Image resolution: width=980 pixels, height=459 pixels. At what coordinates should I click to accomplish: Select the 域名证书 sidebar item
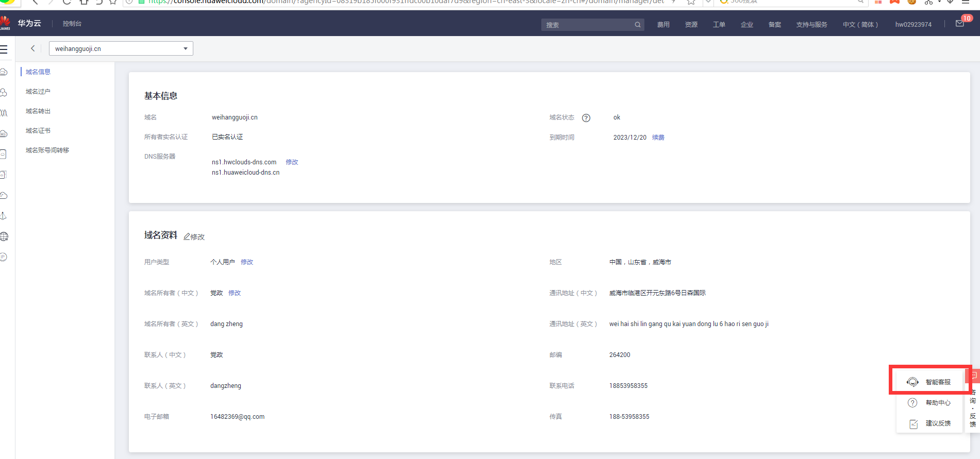(38, 131)
